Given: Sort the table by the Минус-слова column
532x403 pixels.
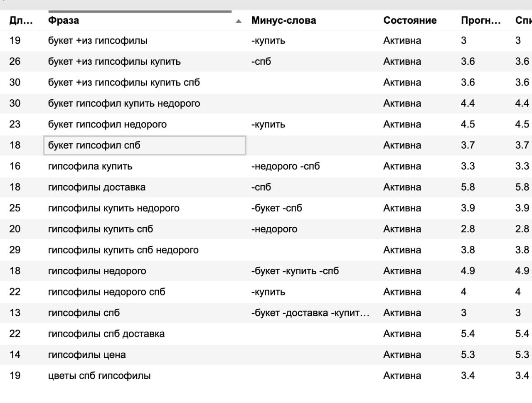Looking at the screenshot, I should [x=283, y=20].
